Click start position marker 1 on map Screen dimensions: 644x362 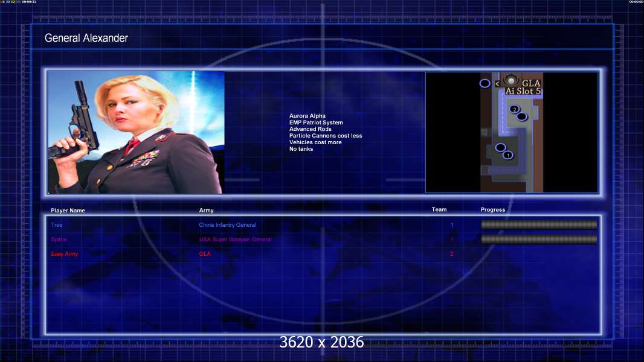click(508, 155)
